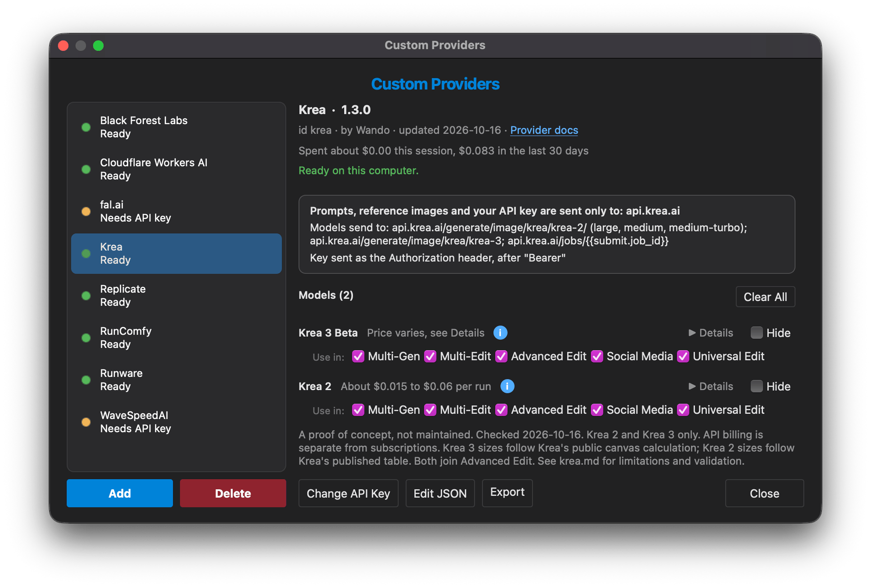The image size is (871, 588).
Task: Open the Provider docs link
Action: click(x=544, y=130)
